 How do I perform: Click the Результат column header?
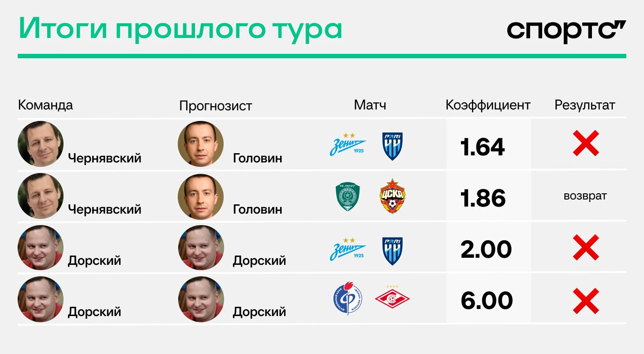585,105
